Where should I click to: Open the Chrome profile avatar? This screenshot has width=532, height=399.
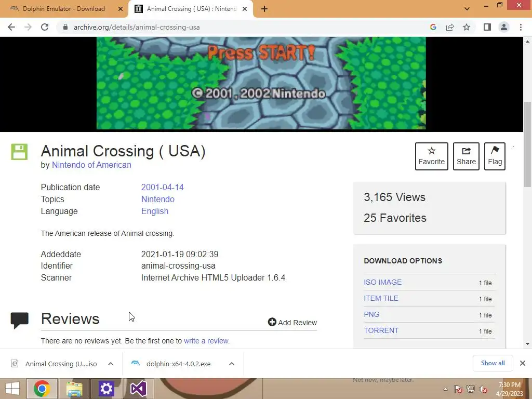[504, 27]
